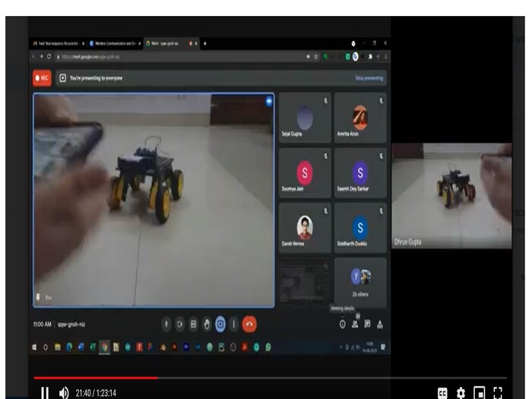Enter fullscreen in the video player
The image size is (532, 399).
pyautogui.click(x=498, y=393)
